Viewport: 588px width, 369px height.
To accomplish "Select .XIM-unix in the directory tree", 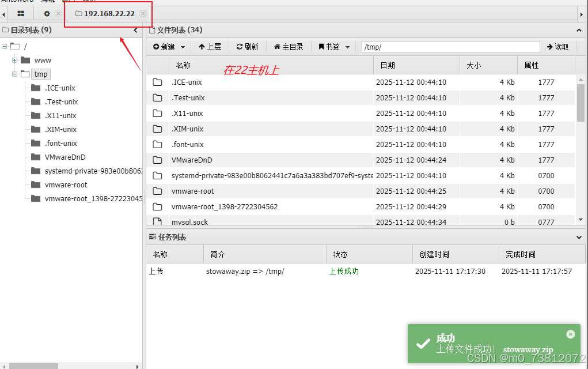I will tap(60, 130).
